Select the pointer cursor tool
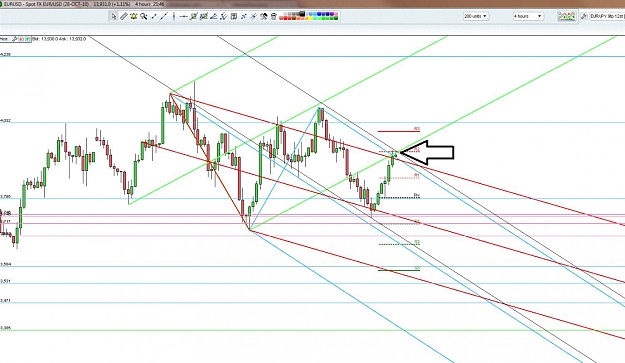625x363 pixels. click(114, 16)
